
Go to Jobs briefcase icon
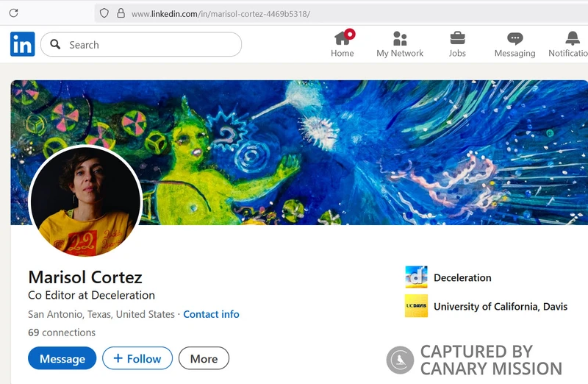457,38
